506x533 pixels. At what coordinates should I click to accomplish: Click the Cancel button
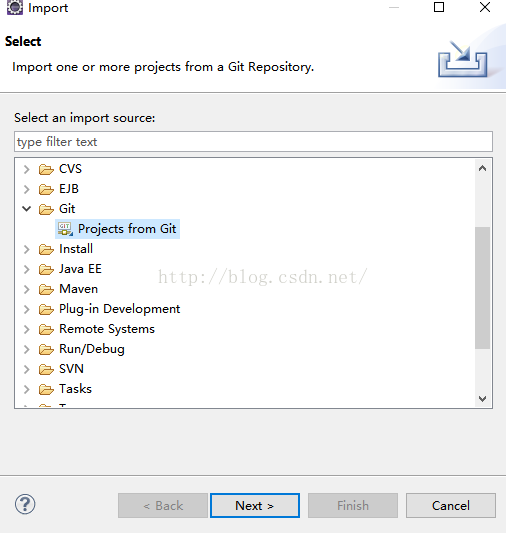[451, 505]
